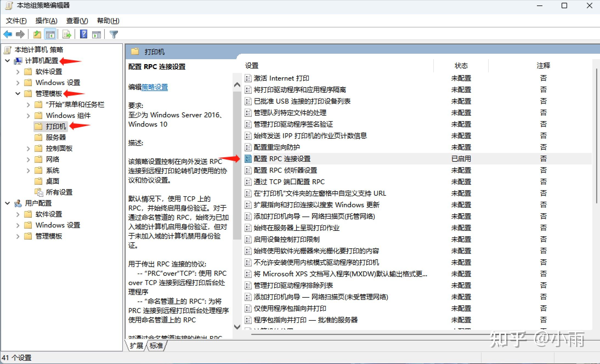This screenshot has width=600, height=364.
Task: Expand 软件设置 under 计算机配置
Action: [18, 72]
